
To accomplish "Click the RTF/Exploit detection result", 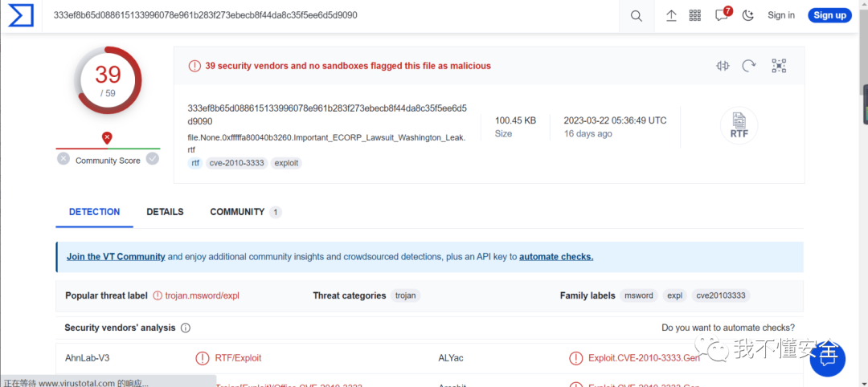I will pos(238,358).
